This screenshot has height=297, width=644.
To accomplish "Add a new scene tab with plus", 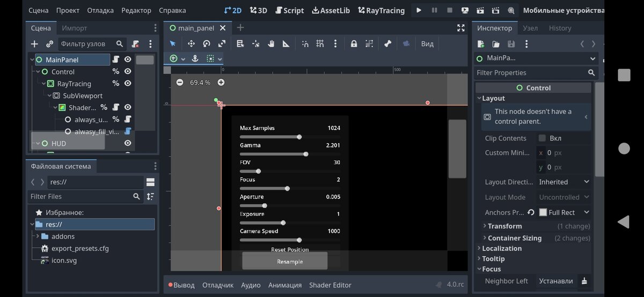I will pyautogui.click(x=240, y=28).
